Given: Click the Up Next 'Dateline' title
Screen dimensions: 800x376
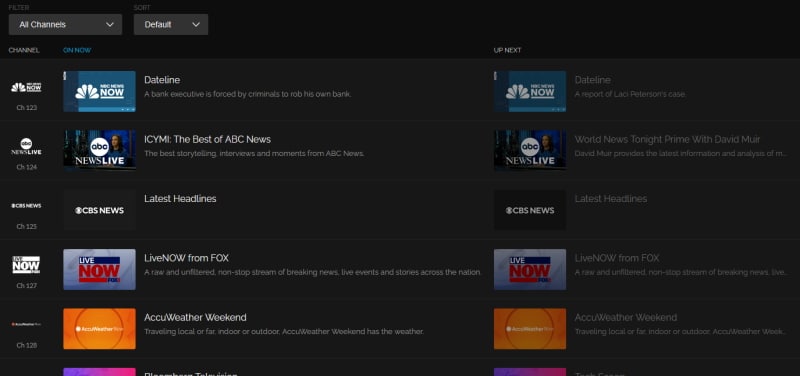Looking at the screenshot, I should coord(593,80).
